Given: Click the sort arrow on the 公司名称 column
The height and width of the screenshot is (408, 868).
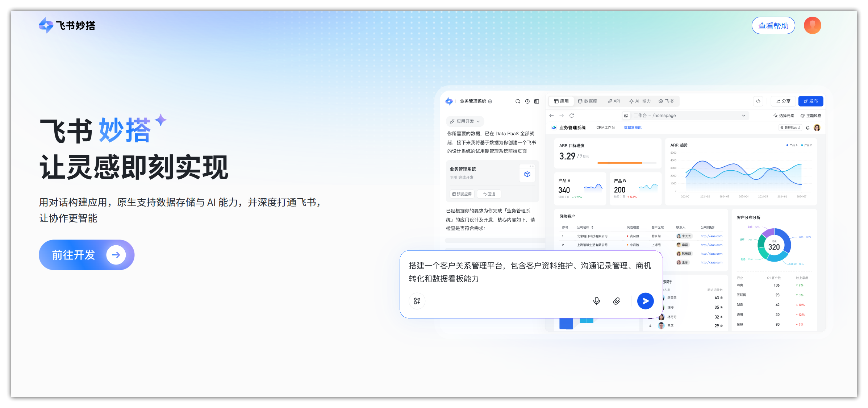Looking at the screenshot, I should 592,227.
